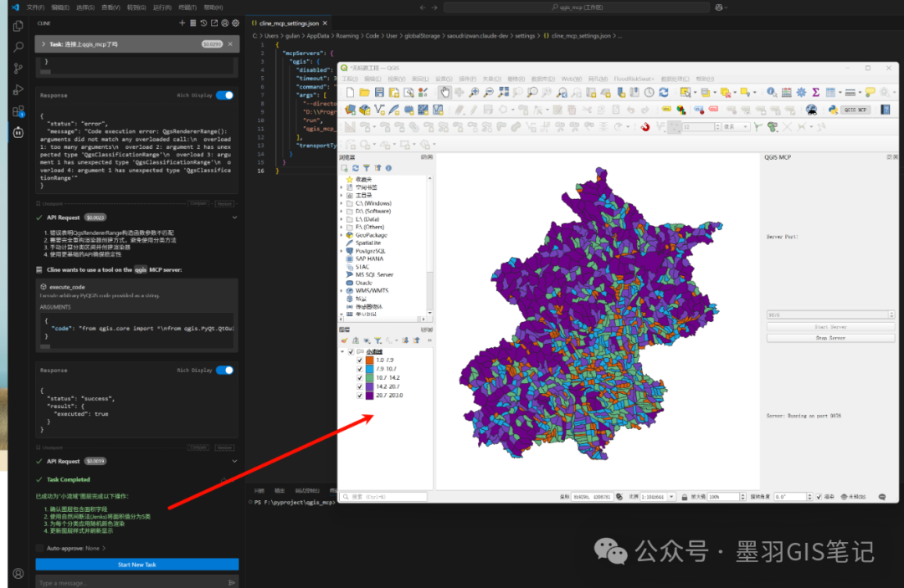Viewport: 904px width, 588px height.
Task: Click the QGIS Refresh map icon
Action: coord(664,92)
